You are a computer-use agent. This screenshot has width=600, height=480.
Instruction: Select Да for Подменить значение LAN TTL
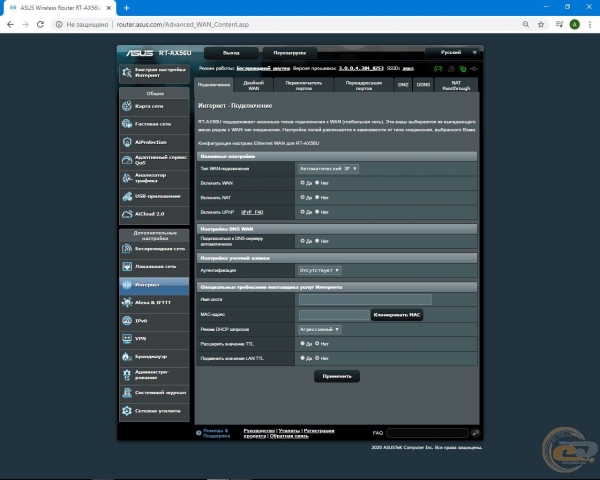302,358
